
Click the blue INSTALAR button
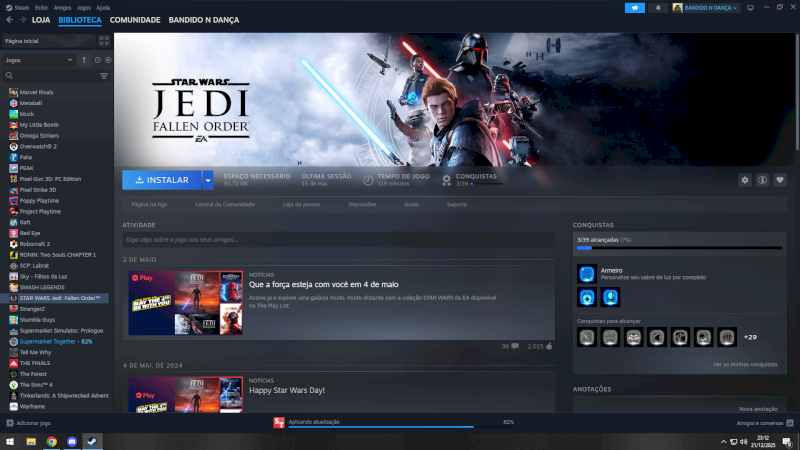tap(161, 180)
